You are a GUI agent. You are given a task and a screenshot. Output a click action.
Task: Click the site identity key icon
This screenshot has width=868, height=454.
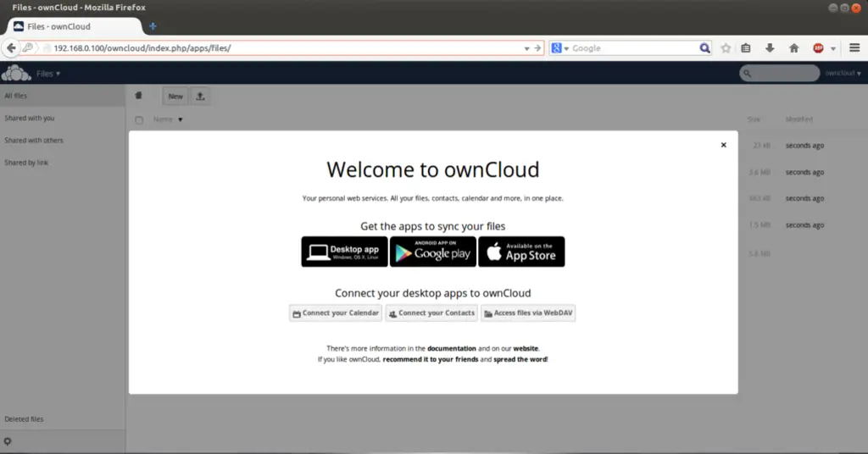[28, 48]
